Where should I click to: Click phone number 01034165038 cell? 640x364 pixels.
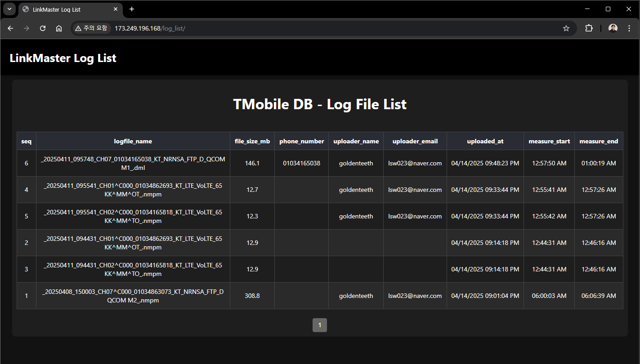point(301,163)
